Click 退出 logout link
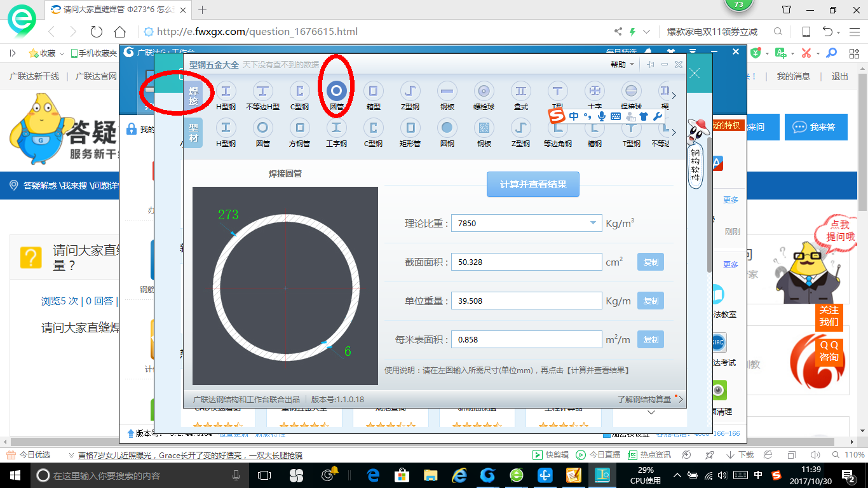Screen dimensions: 868x488 point(840,76)
